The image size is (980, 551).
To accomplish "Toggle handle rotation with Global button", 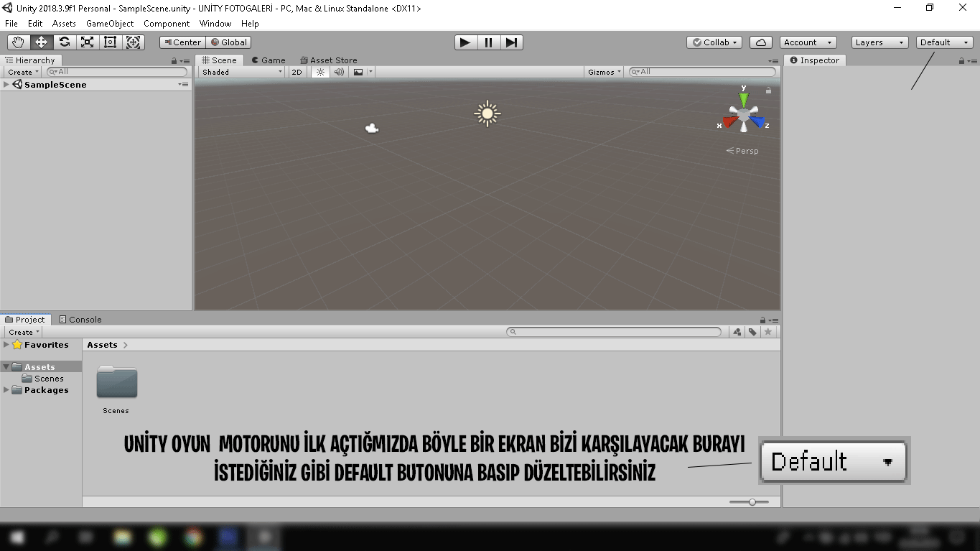I will [x=229, y=42].
